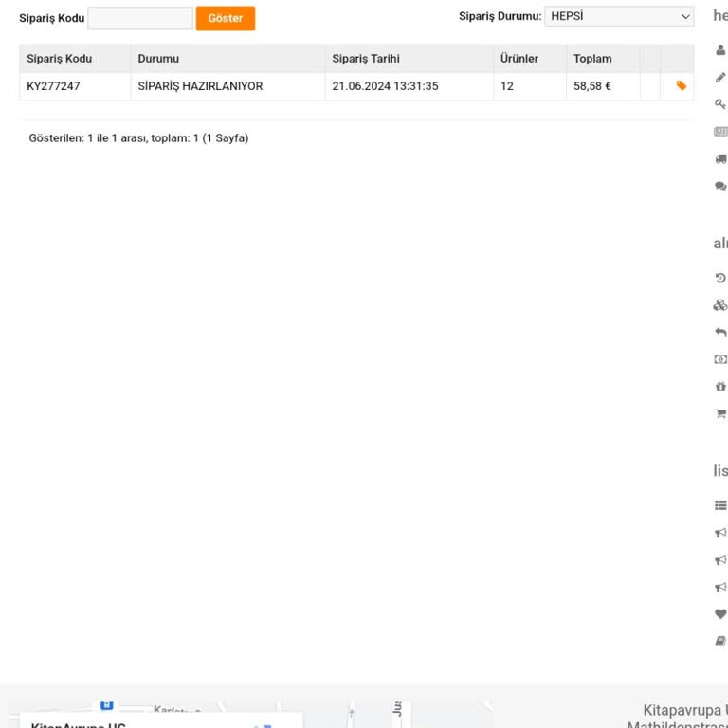Select the list view icon in sidebar

[721, 505]
